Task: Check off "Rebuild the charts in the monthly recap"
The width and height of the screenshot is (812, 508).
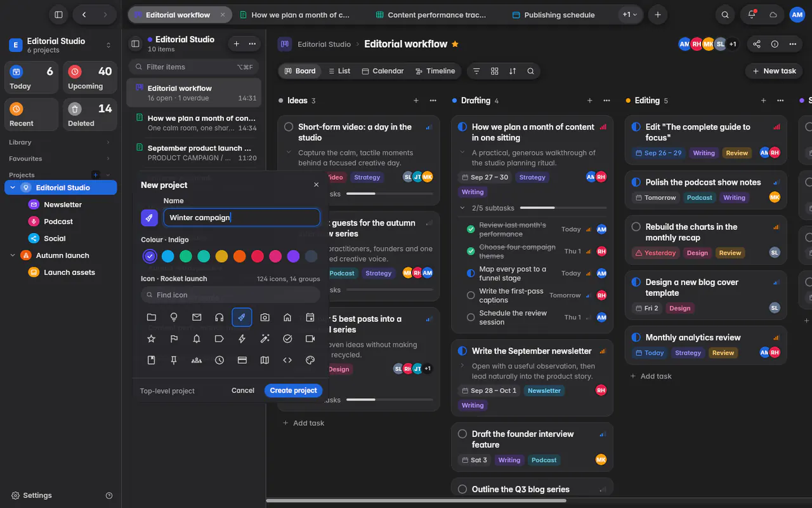Action: point(636,227)
